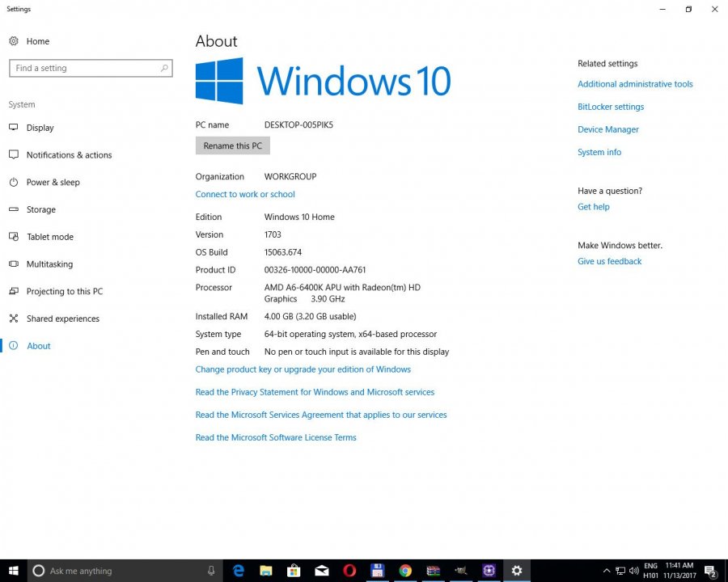728x582 pixels.
Task: Click the volume speaker tray icon
Action: pos(633,571)
